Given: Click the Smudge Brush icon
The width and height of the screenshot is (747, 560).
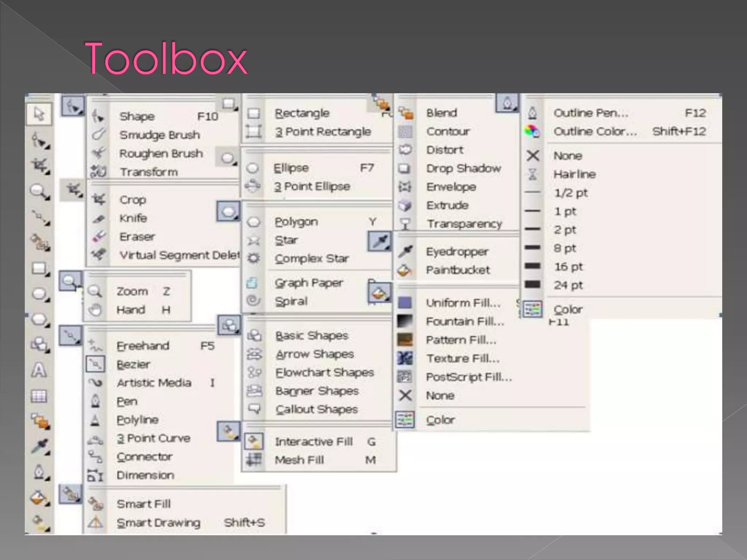Looking at the screenshot, I should (x=98, y=135).
